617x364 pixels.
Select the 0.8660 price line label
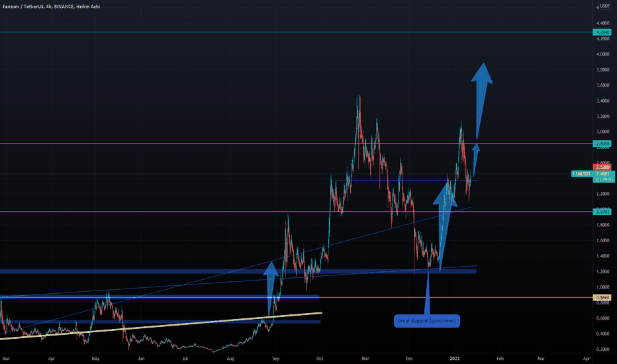(603, 298)
